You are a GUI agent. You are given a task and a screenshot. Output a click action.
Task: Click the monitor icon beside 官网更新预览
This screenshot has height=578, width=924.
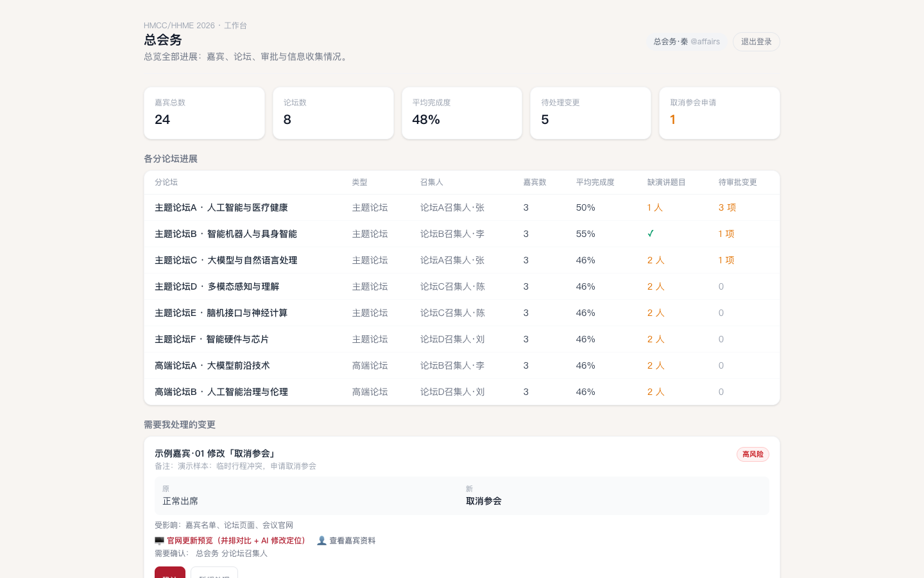coord(159,541)
